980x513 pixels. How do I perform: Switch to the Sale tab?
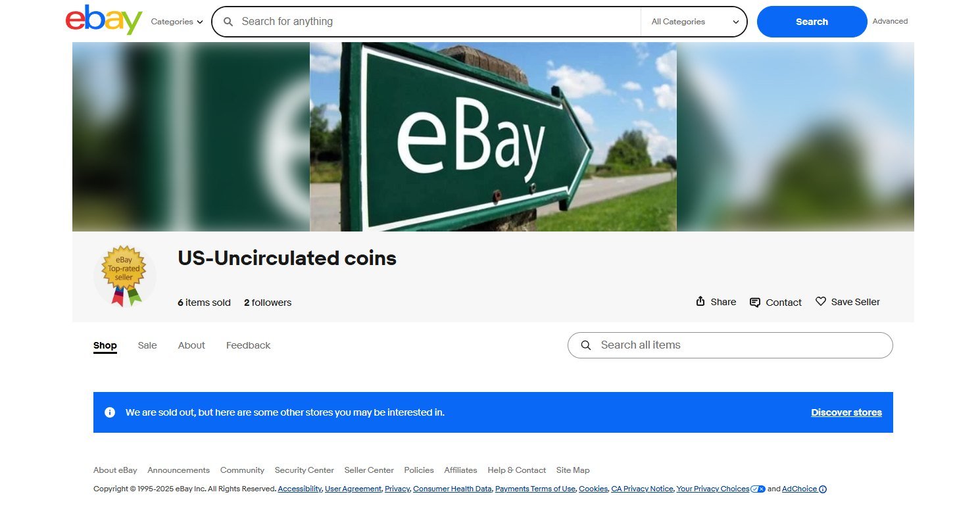coord(147,345)
